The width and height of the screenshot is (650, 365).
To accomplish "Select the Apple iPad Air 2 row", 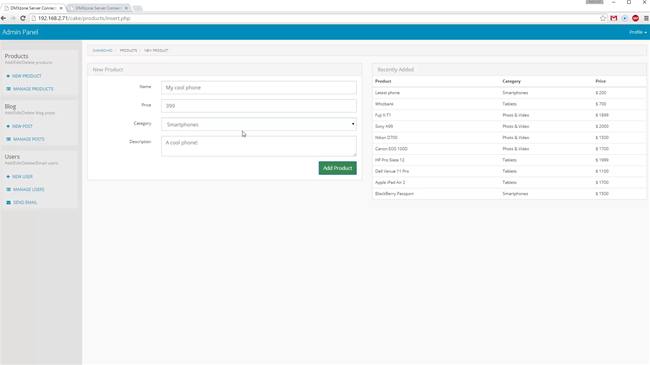I will coord(509,182).
